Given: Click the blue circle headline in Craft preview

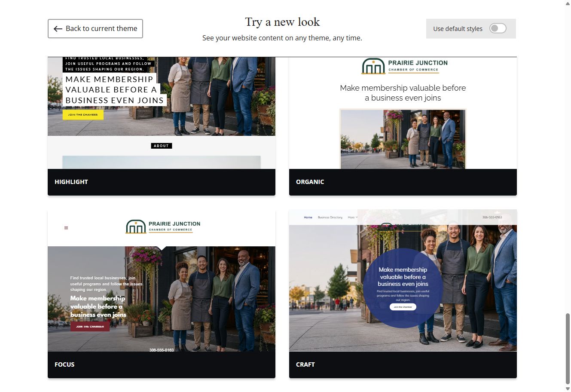Looking at the screenshot, I should (403, 277).
